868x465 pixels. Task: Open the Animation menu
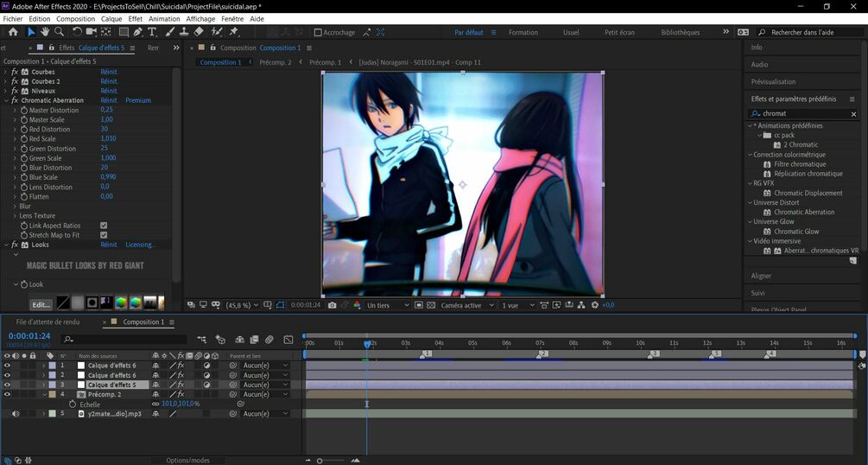[164, 19]
